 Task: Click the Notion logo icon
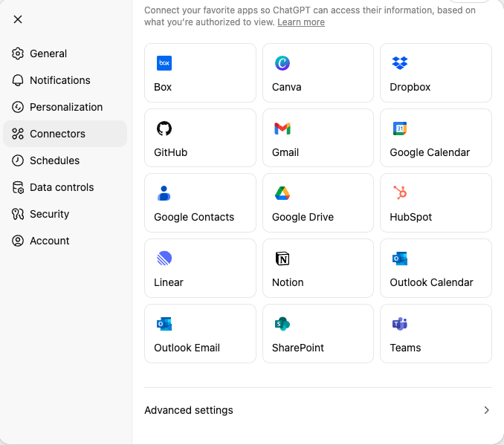tap(282, 259)
